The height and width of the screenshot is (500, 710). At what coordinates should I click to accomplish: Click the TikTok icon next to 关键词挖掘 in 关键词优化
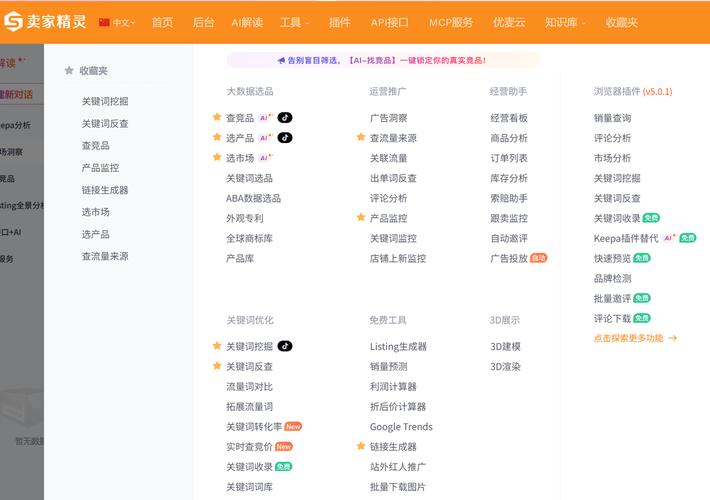point(285,346)
